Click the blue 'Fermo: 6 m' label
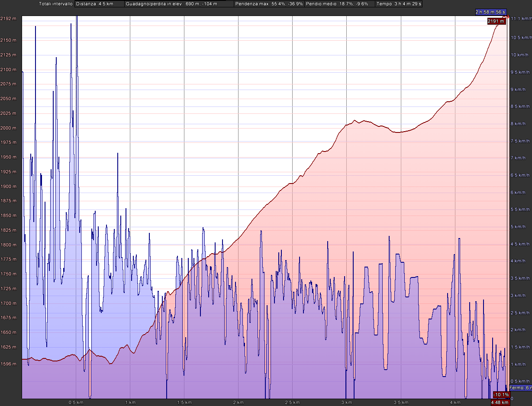The height and width of the screenshot is (406, 532). 520,388
